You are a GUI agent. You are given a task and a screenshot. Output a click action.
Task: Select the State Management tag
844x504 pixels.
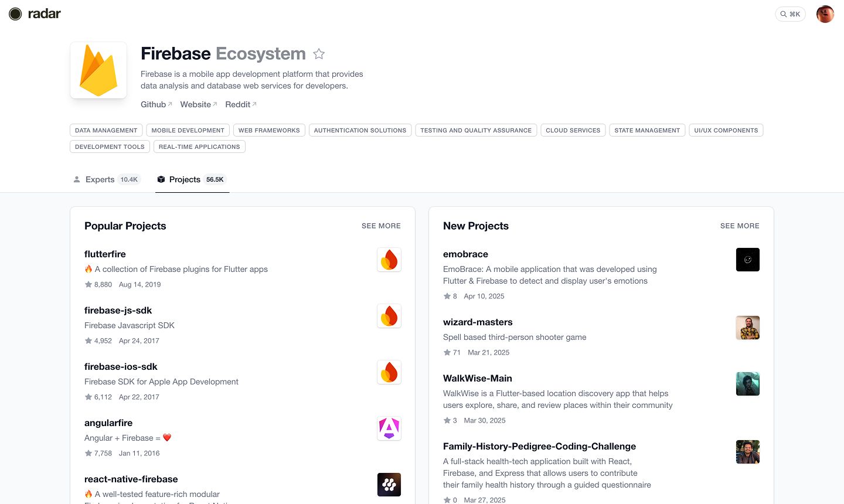pyautogui.click(x=647, y=130)
